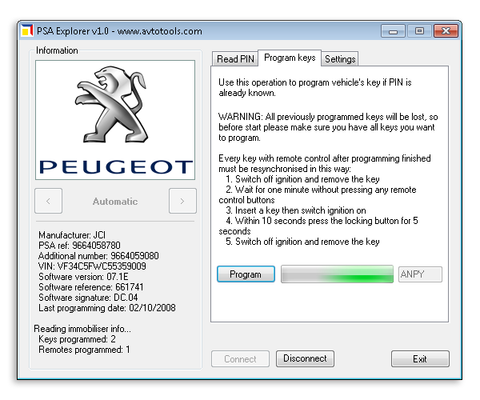Click the ANPY PIN code field
Screen dimensions: 480x400
tap(420, 274)
